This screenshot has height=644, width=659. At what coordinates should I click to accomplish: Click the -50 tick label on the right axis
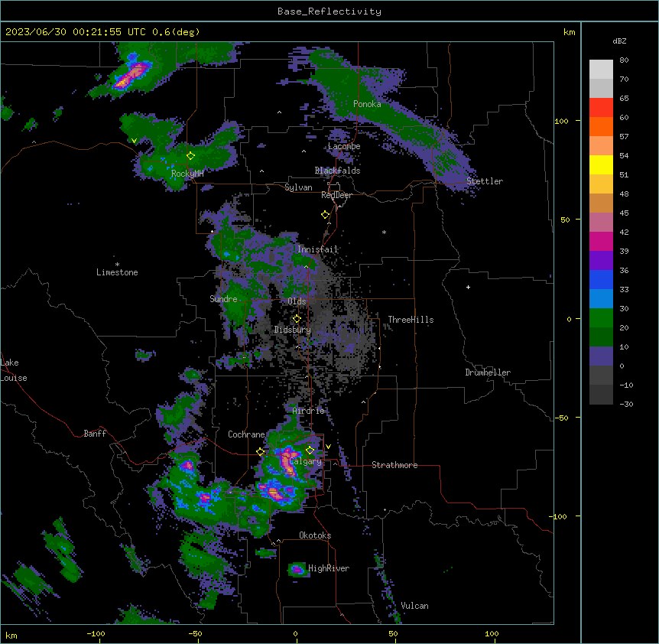(x=561, y=418)
